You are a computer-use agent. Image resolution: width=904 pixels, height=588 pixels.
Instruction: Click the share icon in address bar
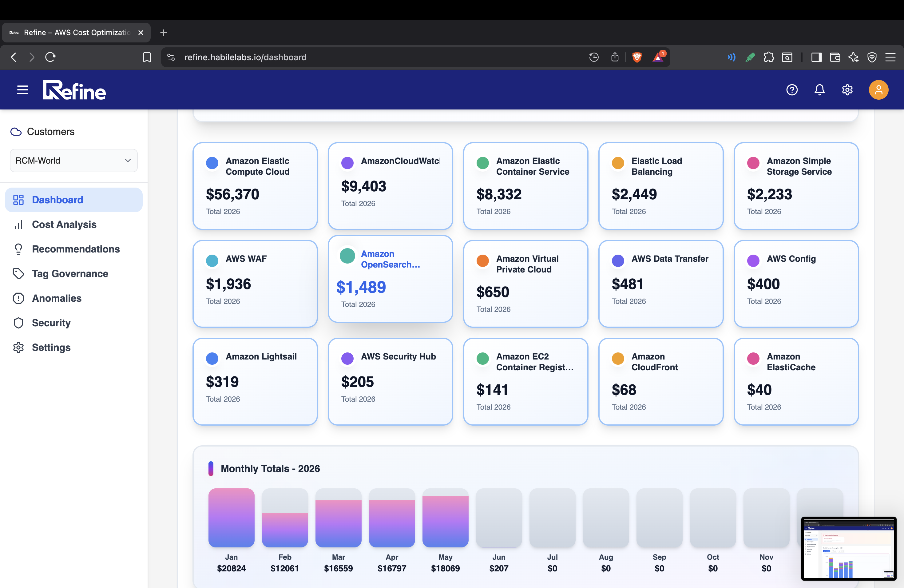[x=615, y=57]
